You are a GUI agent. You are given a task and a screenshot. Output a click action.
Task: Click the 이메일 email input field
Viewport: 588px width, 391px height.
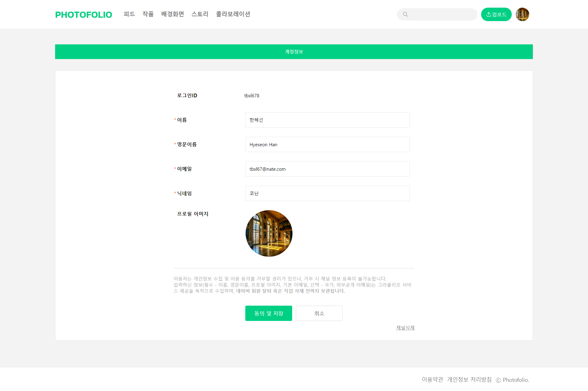pyautogui.click(x=327, y=169)
